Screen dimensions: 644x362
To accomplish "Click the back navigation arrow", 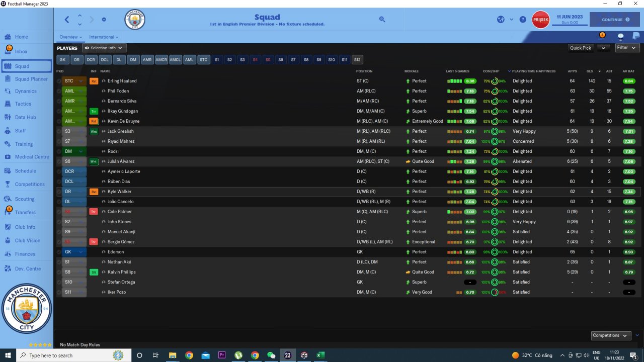I will pos(67,20).
